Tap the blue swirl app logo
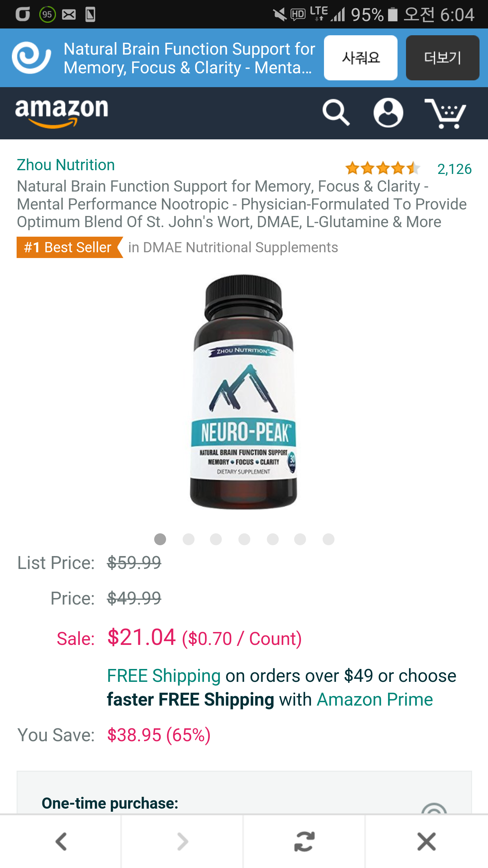This screenshot has width=488, height=868. [31, 58]
